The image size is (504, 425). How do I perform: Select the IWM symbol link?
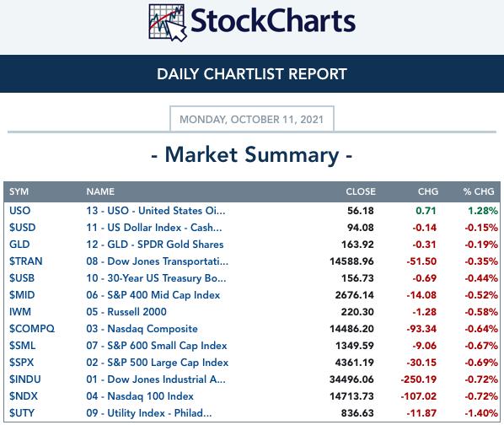pyautogui.click(x=20, y=312)
